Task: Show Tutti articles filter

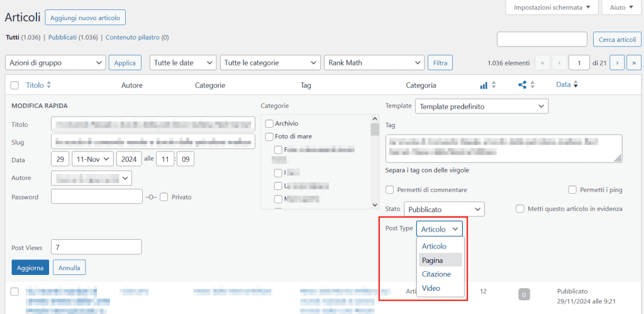Action: coord(13,37)
